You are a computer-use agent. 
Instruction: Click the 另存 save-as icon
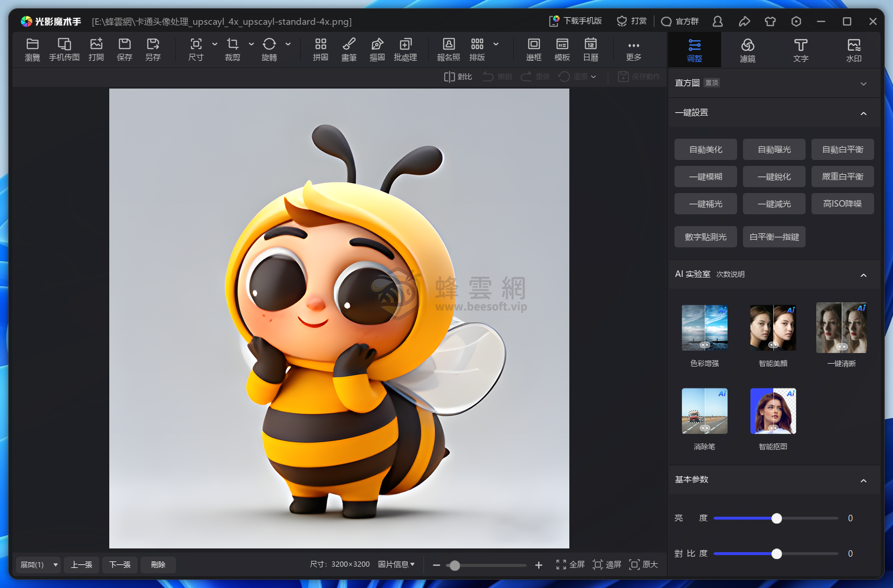click(153, 50)
